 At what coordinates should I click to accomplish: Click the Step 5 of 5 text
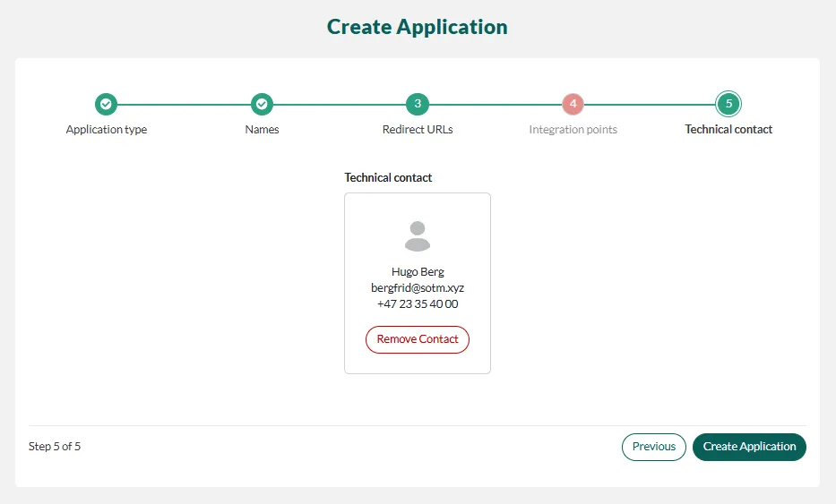click(55, 447)
